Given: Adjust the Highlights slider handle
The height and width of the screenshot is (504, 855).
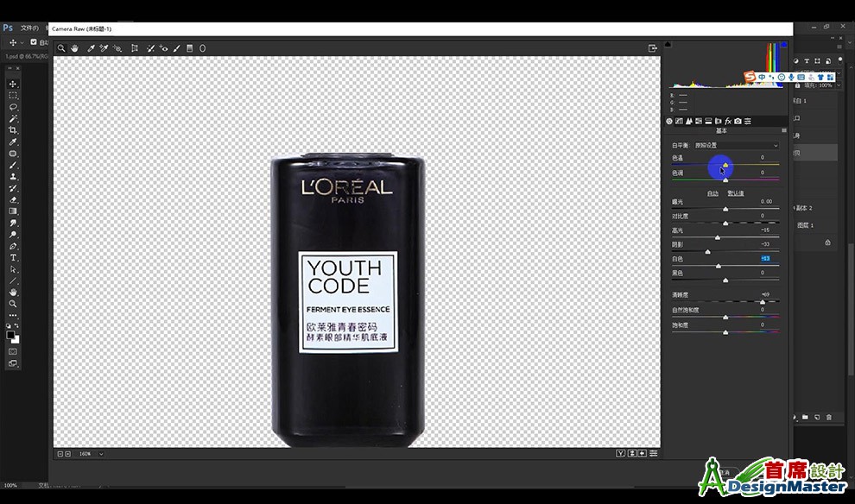Looking at the screenshot, I should [x=718, y=237].
